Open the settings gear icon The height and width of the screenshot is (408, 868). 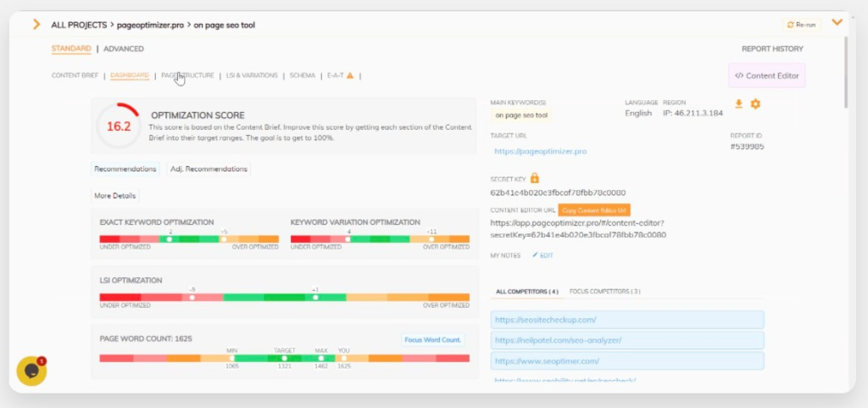point(755,103)
